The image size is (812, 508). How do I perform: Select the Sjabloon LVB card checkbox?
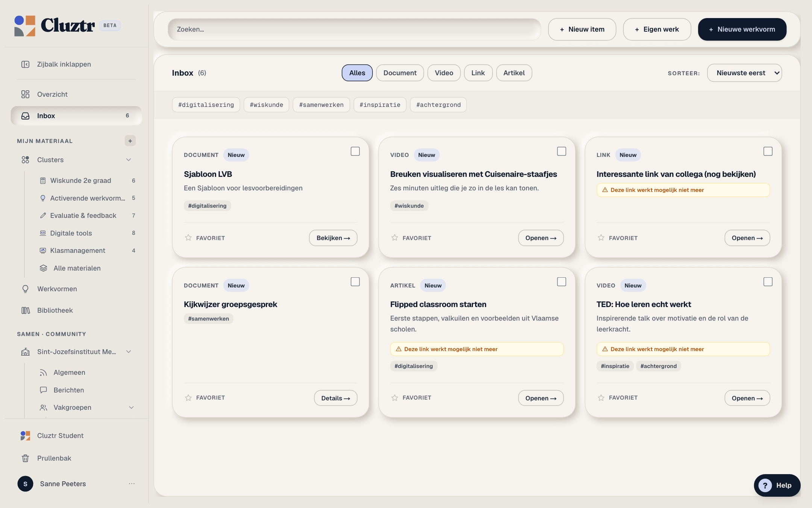355,151
